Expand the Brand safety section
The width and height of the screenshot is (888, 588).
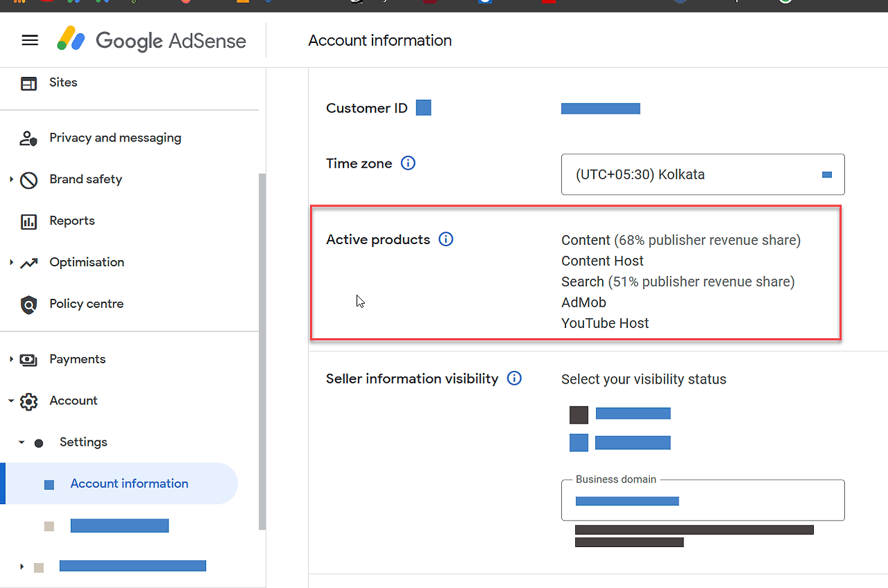[10, 179]
